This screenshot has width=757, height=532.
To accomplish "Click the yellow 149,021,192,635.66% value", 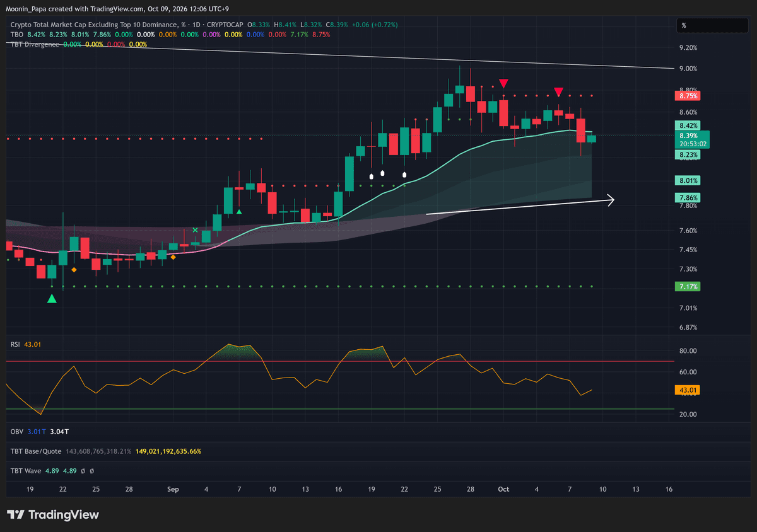I will pos(168,451).
